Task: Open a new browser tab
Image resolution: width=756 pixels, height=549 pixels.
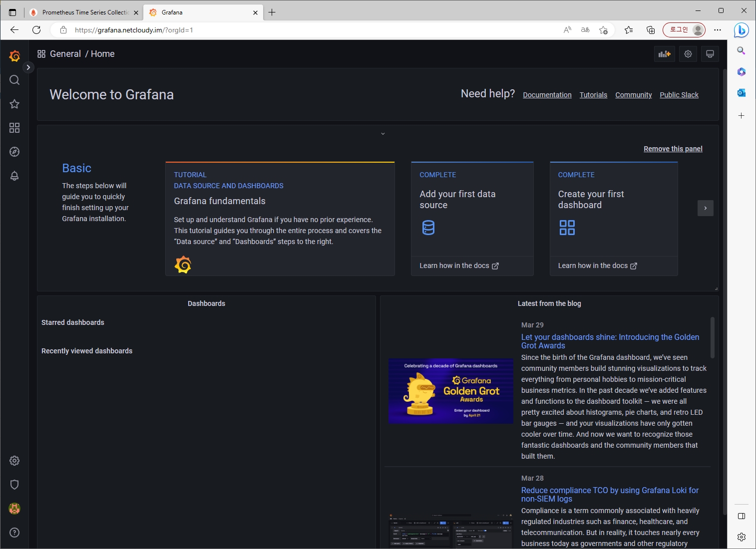Action: [272, 12]
